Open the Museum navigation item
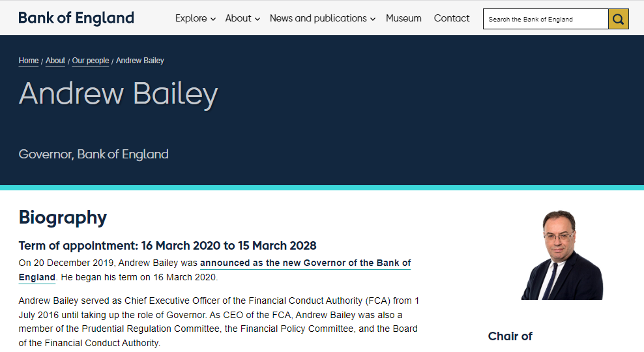644x352 pixels. tap(403, 18)
